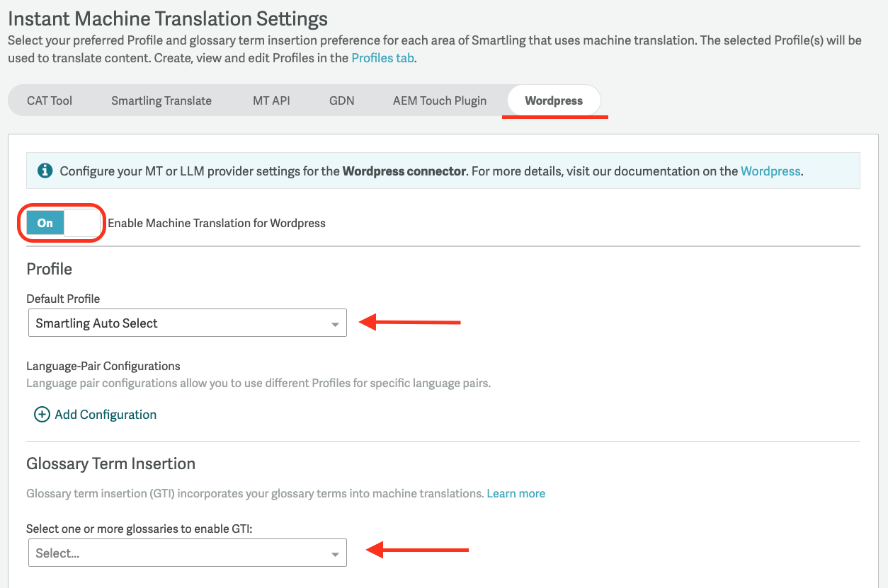The image size is (888, 588).
Task: Open the AEM Touch Plugin tab
Action: 439,100
